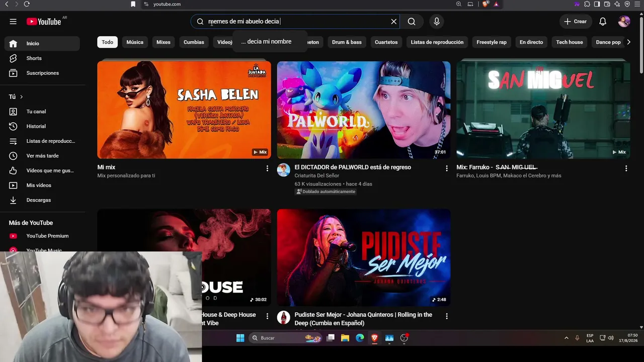This screenshot has width=644, height=362.
Task: Open Descargas in the sidebar
Action: point(42,200)
